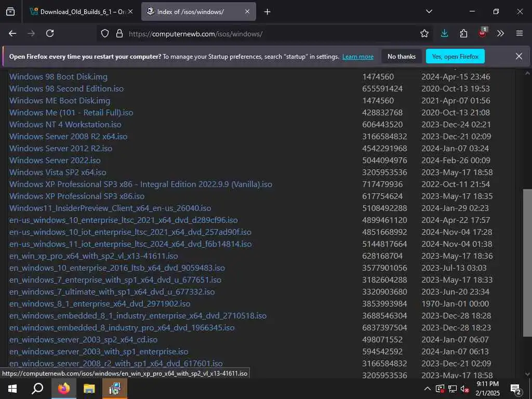Open Windows XP Professional SP3 x86.iso

point(77,196)
